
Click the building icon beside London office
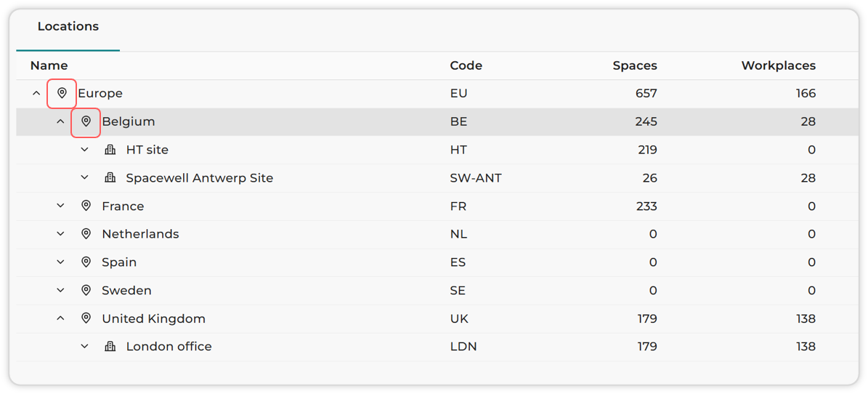point(110,346)
